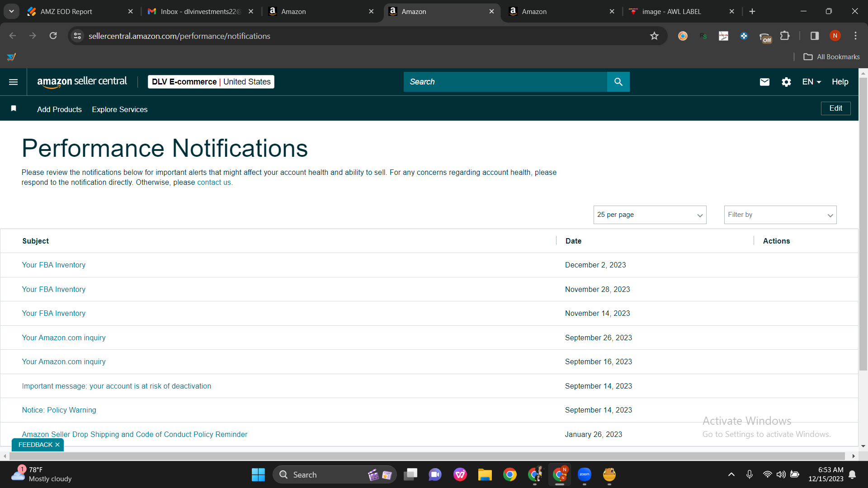Screen dimensions: 868x488
Task: Close the AMZ EOD Report tab
Action: [x=131, y=11]
